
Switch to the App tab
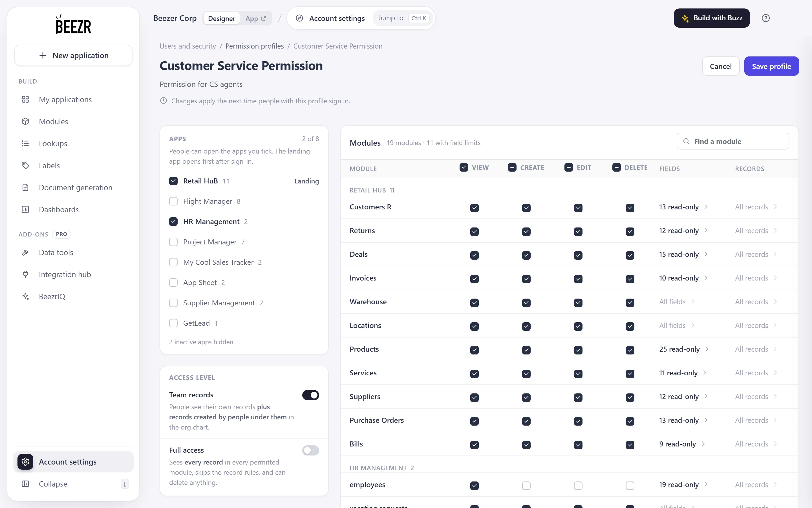point(255,18)
